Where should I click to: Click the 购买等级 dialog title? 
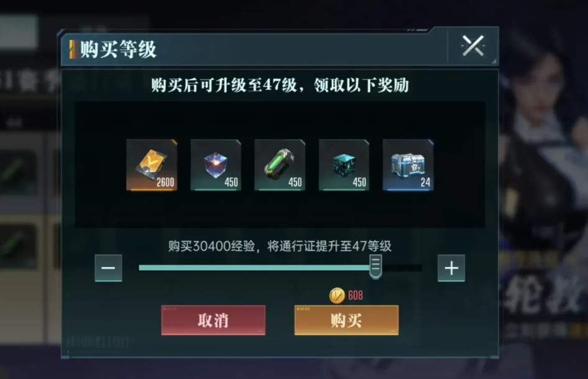[118, 49]
